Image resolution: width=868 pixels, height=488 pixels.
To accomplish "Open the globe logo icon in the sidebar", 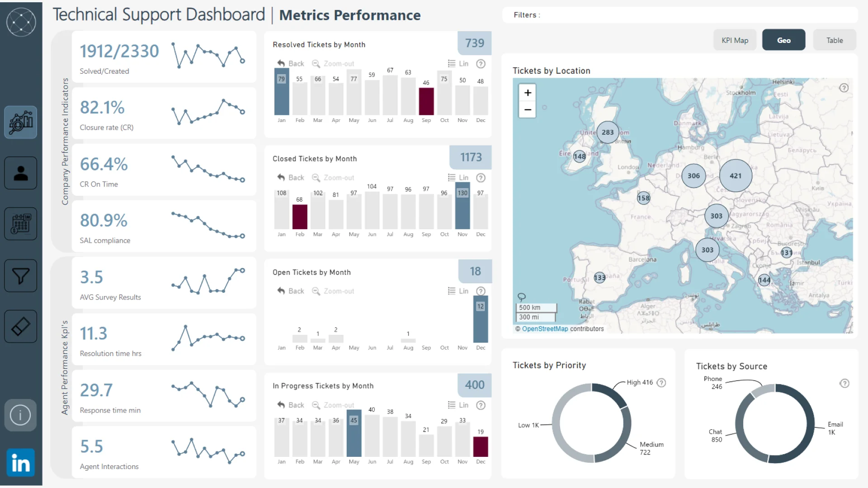I will point(21,22).
